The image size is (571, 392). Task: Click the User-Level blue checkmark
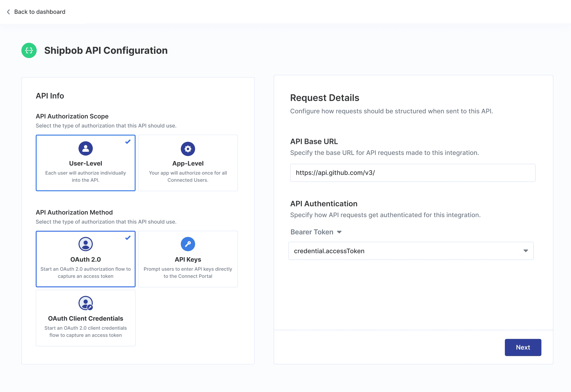coord(128,142)
